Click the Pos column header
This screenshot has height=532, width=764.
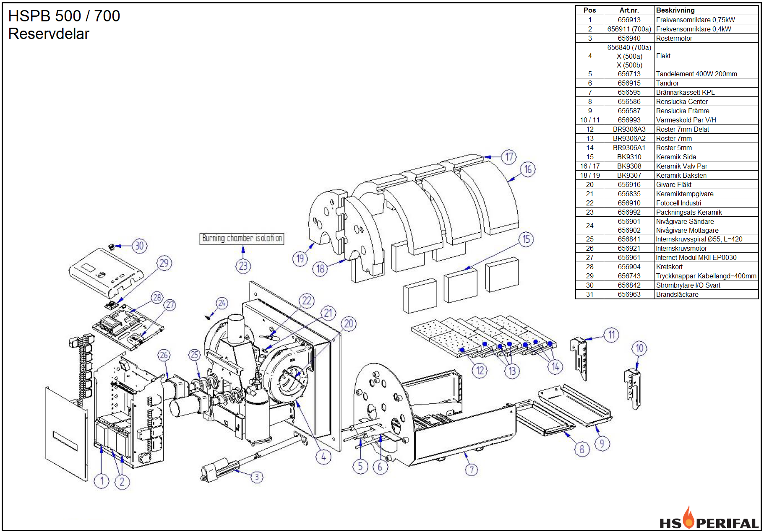(x=590, y=10)
